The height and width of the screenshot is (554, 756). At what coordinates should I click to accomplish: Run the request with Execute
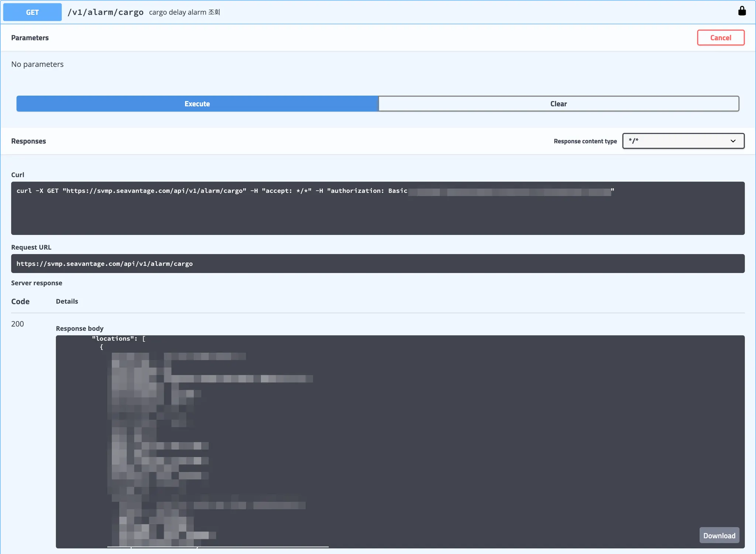197,104
